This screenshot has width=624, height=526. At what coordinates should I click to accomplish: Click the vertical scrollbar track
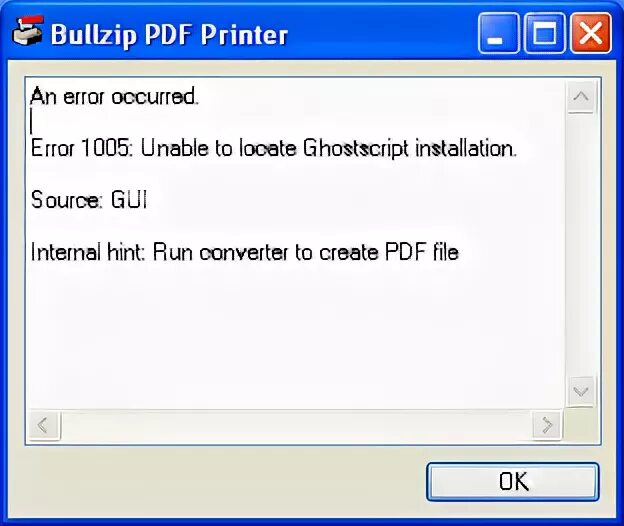tap(581, 245)
